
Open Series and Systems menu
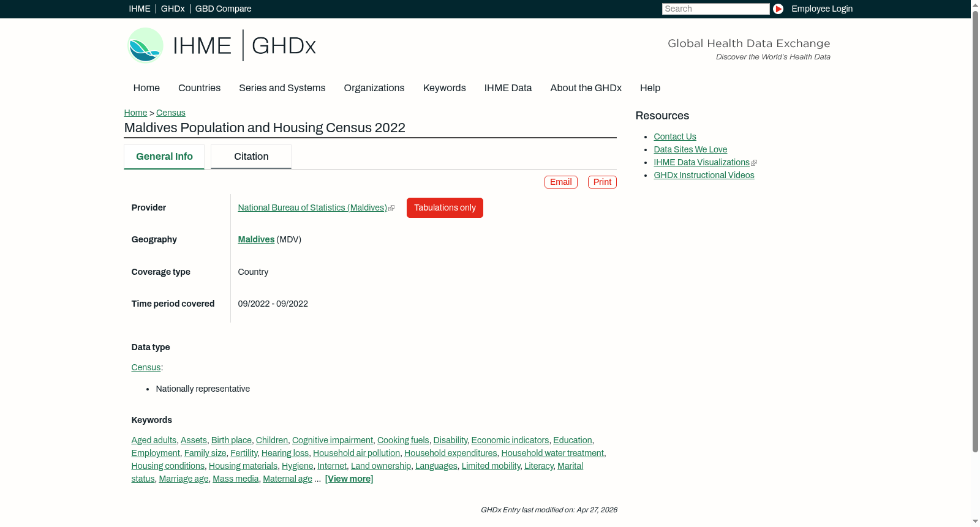(282, 88)
